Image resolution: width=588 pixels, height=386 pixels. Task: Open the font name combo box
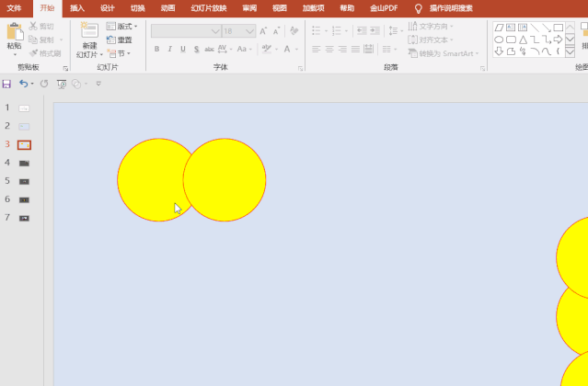pos(186,31)
